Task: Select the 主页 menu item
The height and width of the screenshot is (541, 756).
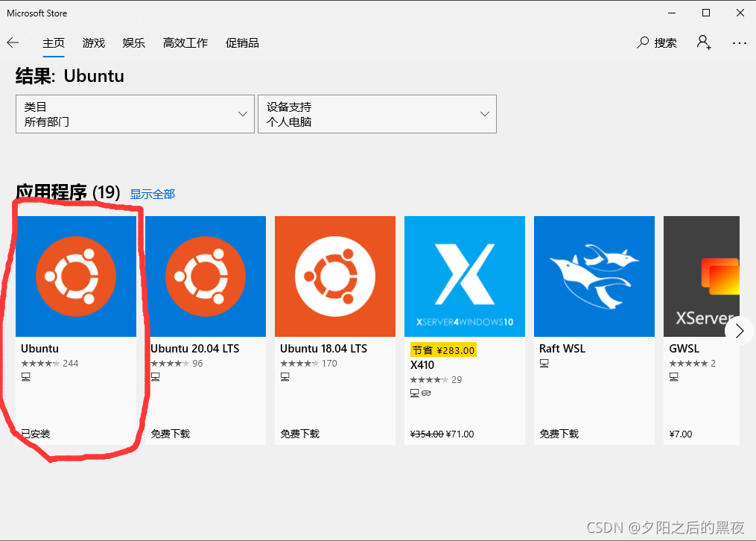Action: pos(54,42)
